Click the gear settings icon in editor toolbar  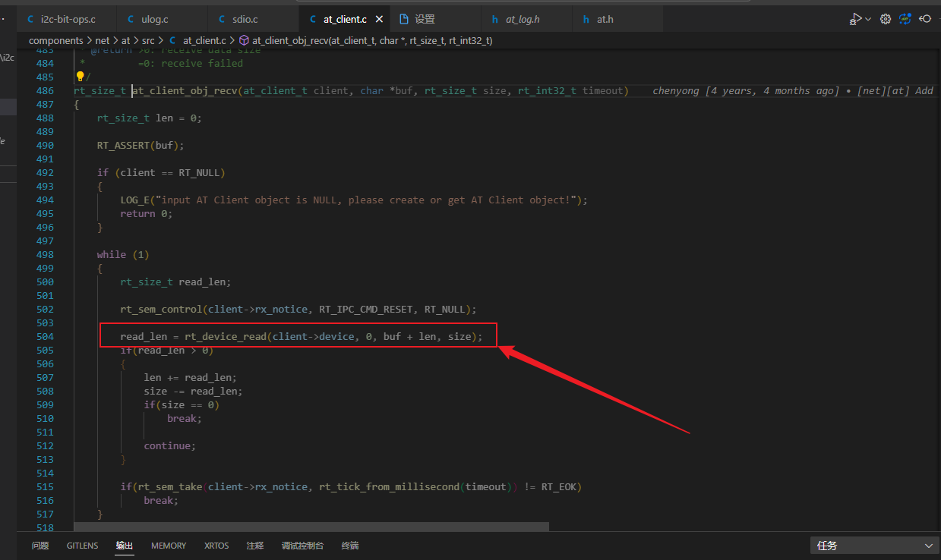886,19
